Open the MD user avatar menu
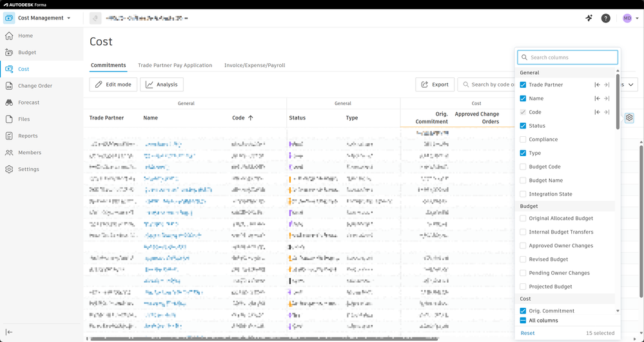The height and width of the screenshot is (342, 644). click(627, 18)
